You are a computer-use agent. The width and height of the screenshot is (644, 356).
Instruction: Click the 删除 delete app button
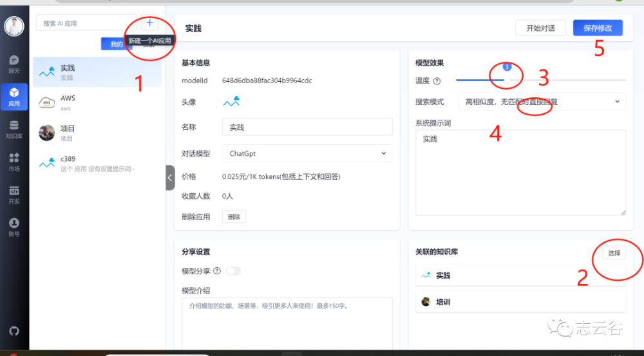tap(234, 216)
